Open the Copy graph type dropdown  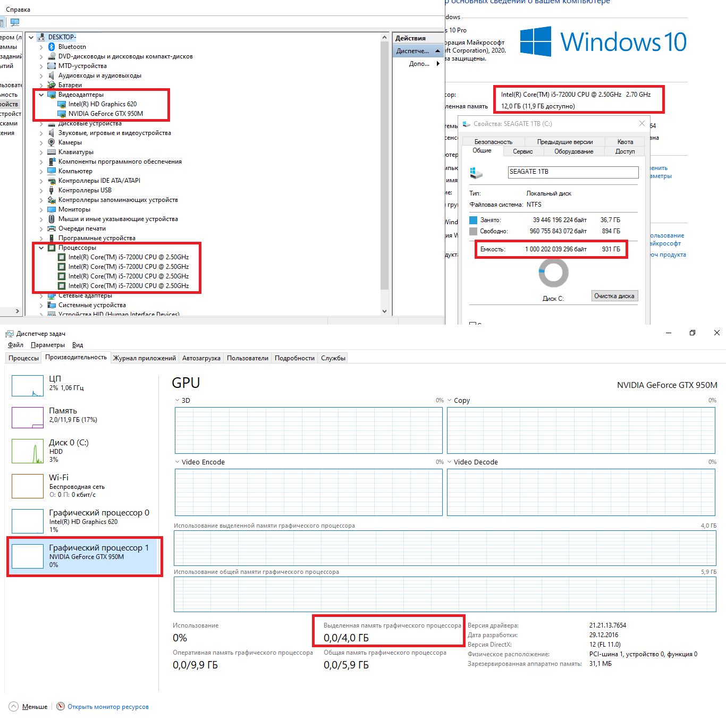click(450, 400)
